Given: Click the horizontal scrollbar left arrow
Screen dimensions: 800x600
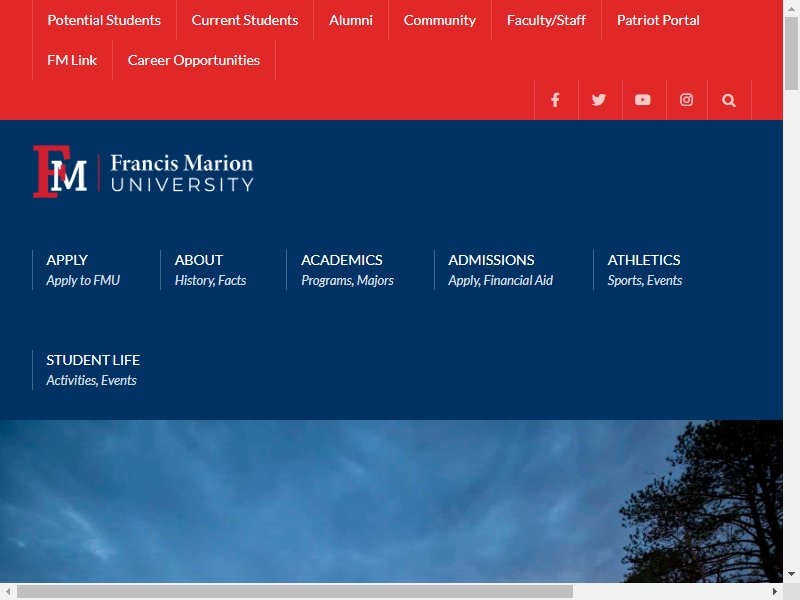Looking at the screenshot, I should (8, 591).
